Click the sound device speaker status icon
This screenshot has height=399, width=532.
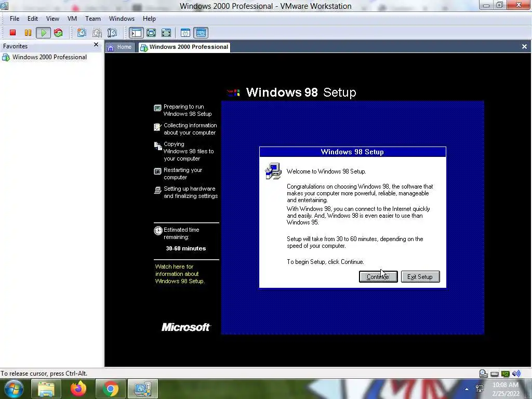[516, 374]
